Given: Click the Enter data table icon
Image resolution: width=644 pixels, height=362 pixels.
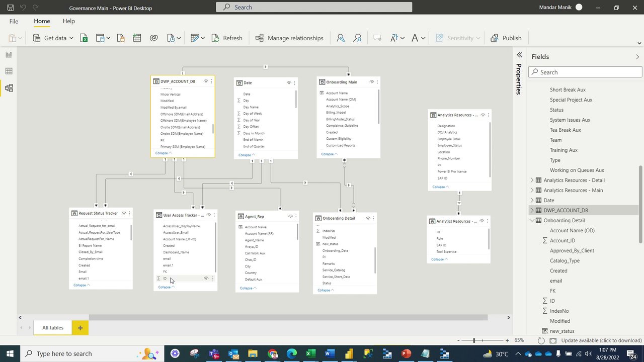Looking at the screenshot, I should pos(137,38).
